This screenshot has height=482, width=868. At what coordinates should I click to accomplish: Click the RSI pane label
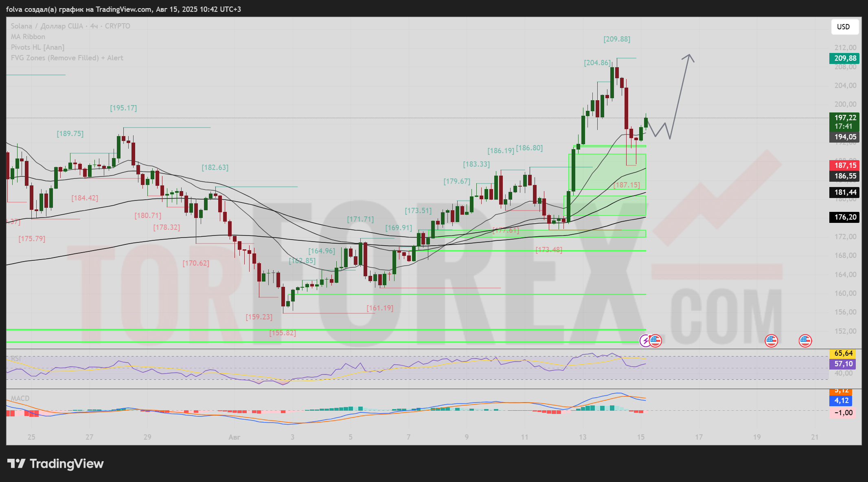coord(15,359)
